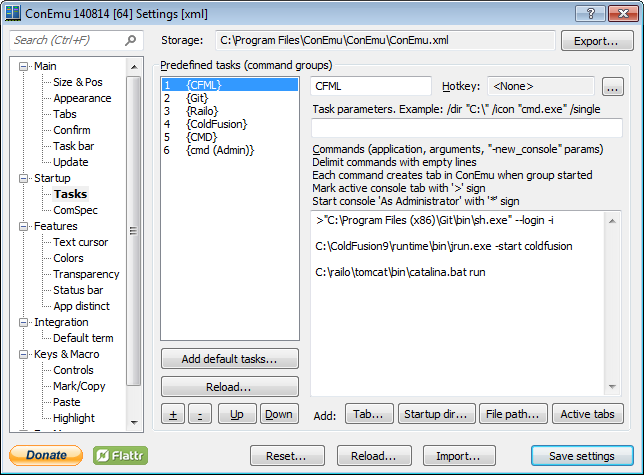Click settings tree scroll-up arrow
Image resolution: width=644 pixels, height=475 pixels.
click(x=134, y=67)
